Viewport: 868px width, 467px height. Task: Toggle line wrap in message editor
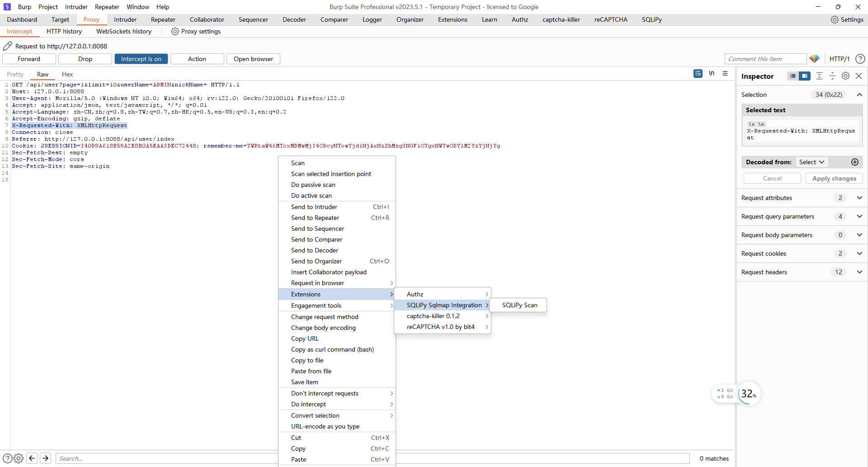tap(698, 73)
